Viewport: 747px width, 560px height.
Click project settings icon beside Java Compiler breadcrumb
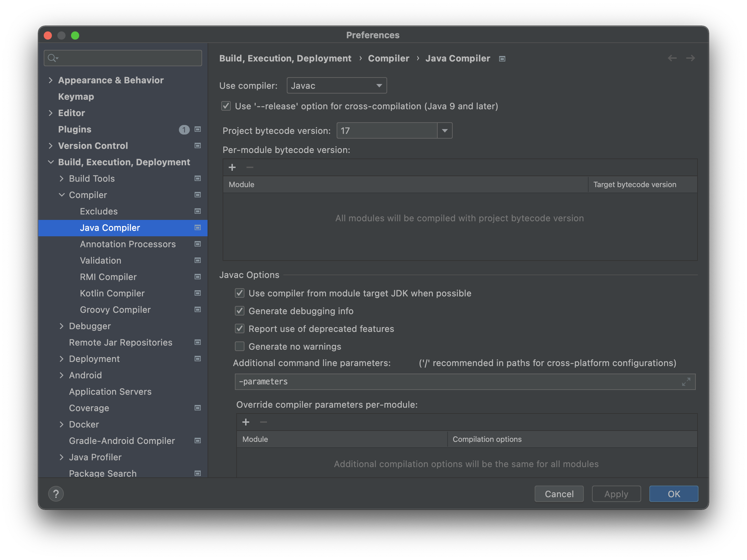(x=502, y=59)
